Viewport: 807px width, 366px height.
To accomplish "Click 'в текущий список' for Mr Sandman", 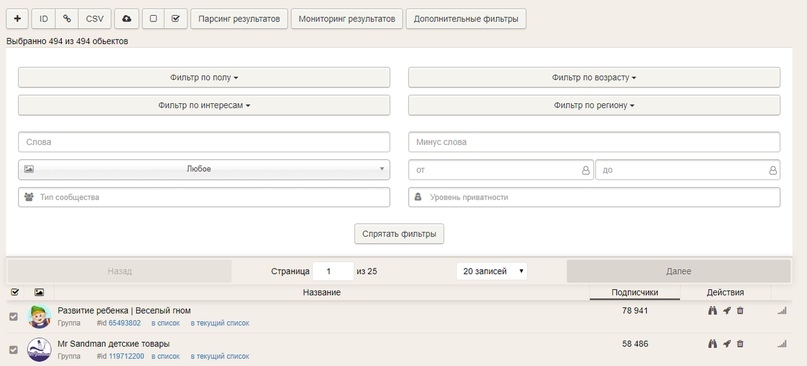I will pos(220,356).
